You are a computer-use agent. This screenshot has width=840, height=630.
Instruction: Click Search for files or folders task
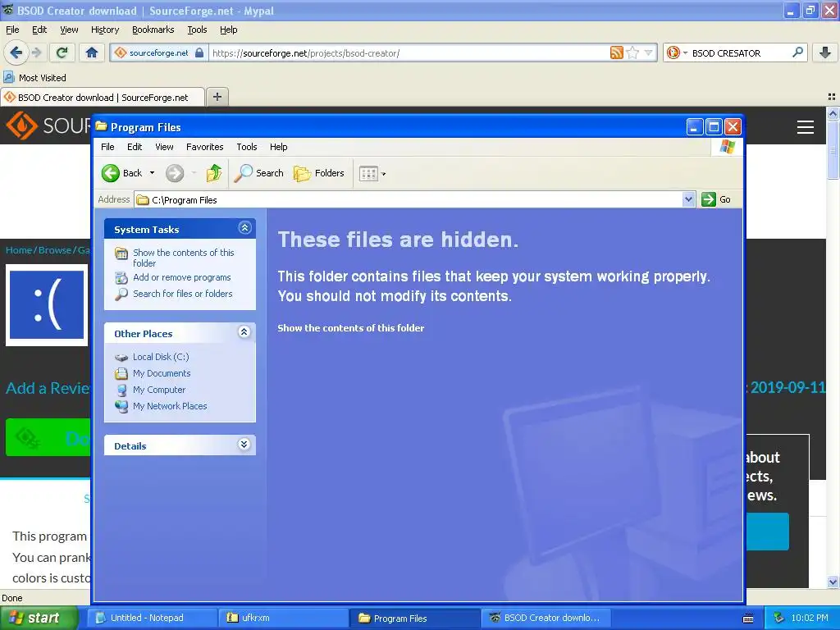(183, 294)
